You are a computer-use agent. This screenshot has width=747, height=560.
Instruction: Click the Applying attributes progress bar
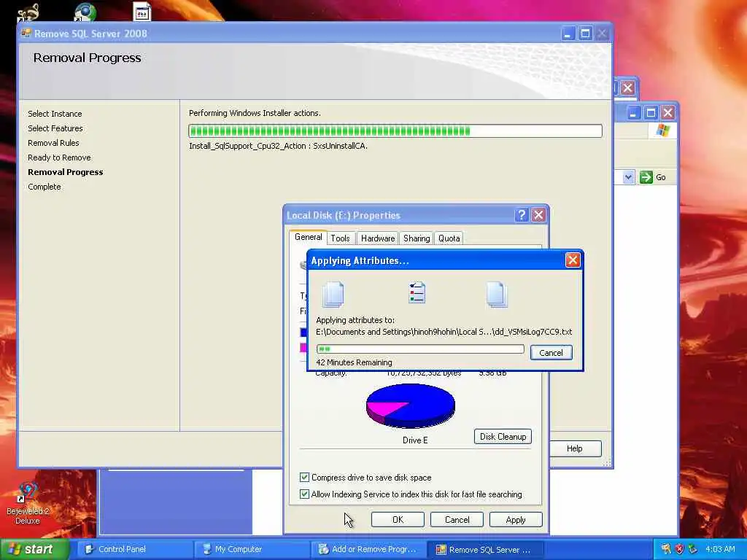(420, 349)
